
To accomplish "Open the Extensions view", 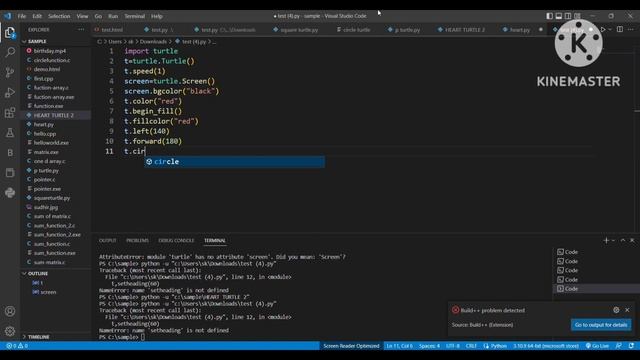I will pos(10,112).
